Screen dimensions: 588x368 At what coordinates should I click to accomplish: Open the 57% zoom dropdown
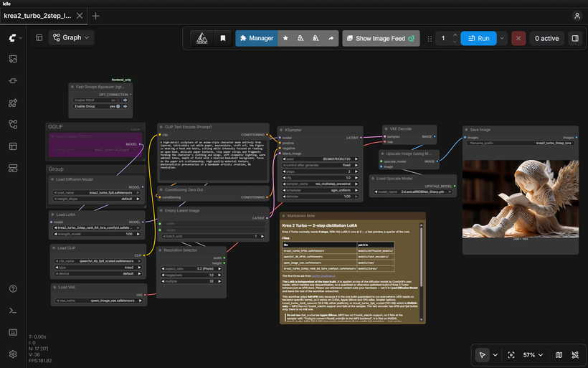pos(533,355)
